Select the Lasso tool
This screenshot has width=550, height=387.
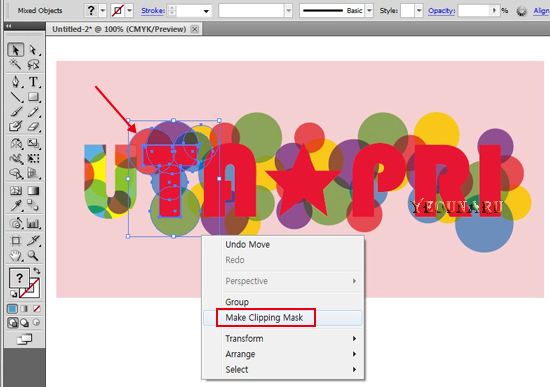pyautogui.click(x=33, y=64)
